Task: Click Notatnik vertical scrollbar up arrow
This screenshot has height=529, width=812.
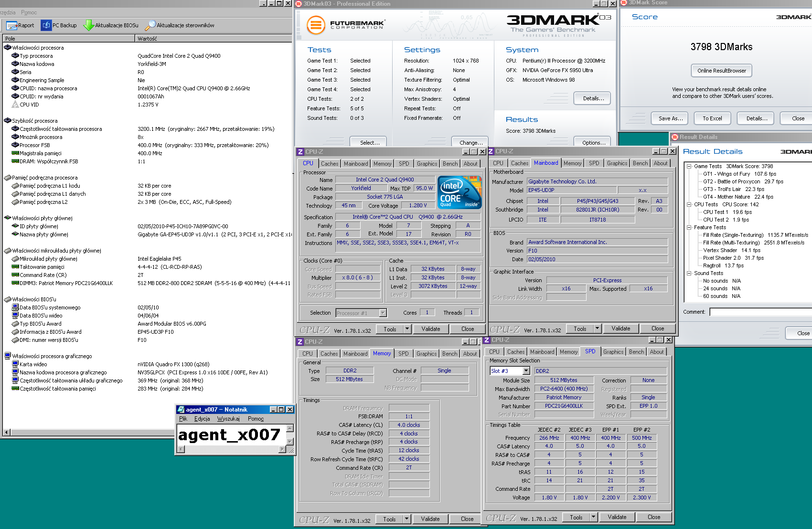Action: pyautogui.click(x=289, y=430)
